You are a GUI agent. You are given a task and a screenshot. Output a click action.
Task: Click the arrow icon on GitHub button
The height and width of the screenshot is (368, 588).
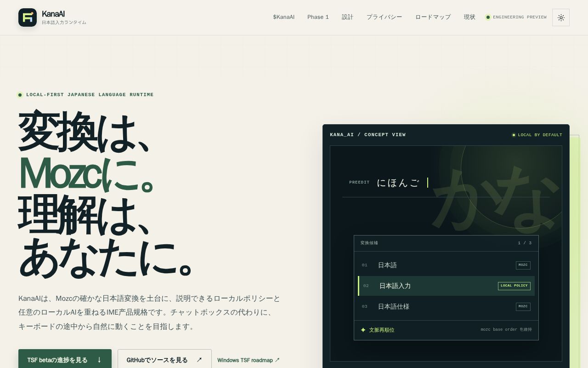tap(199, 360)
